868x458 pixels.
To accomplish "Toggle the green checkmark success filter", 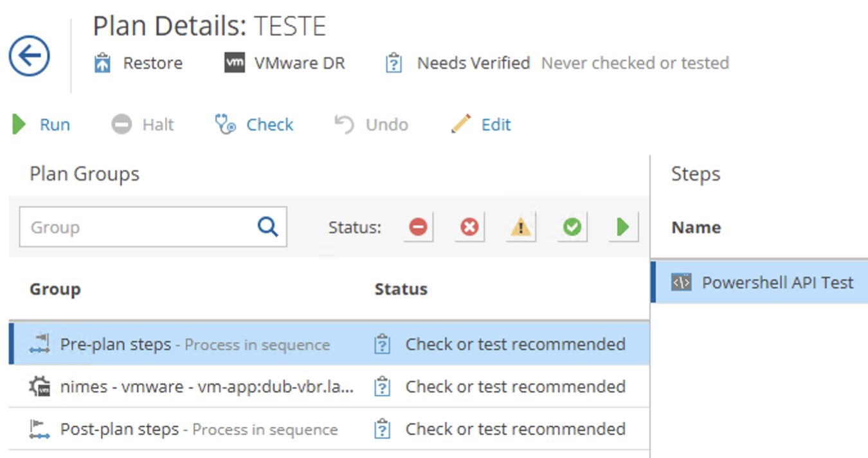I will [x=572, y=227].
